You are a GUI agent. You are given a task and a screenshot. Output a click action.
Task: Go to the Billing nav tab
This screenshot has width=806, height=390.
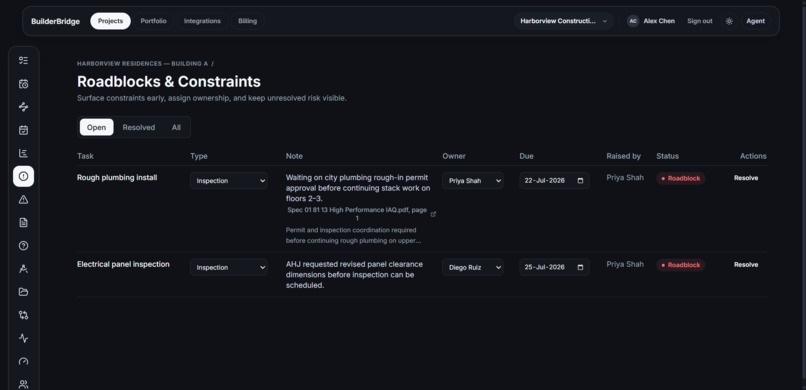pos(248,21)
